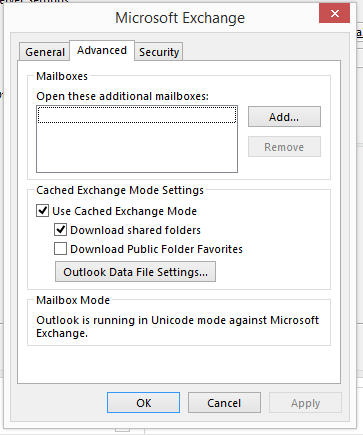Enable Download Public Folder Favorites
363x435 pixels.
[x=60, y=249]
